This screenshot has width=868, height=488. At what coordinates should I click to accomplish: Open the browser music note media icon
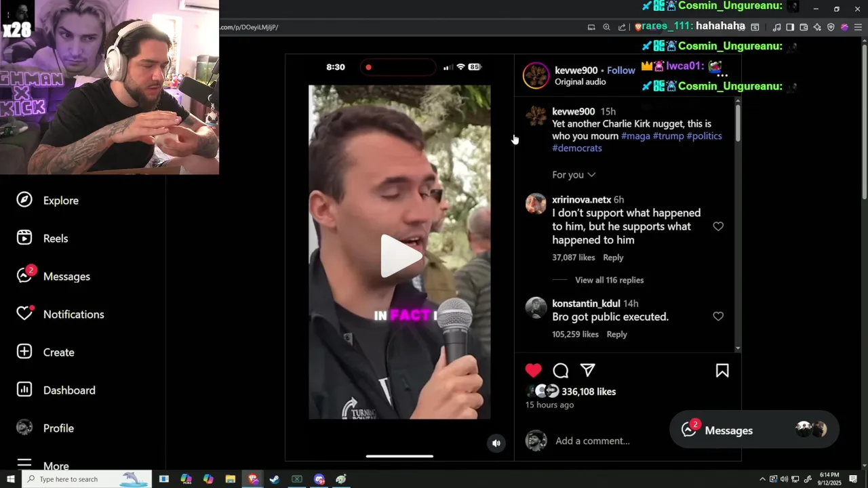pos(776,27)
